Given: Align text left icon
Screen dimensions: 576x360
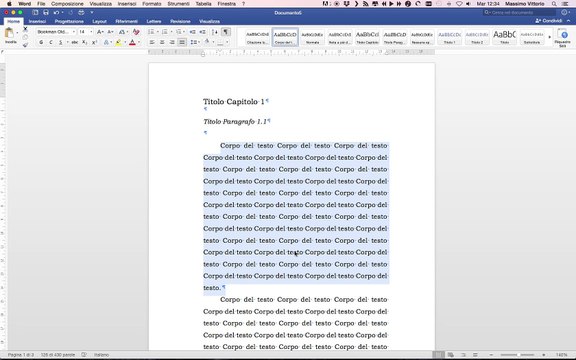Looking at the screenshot, I should click(x=152, y=43).
